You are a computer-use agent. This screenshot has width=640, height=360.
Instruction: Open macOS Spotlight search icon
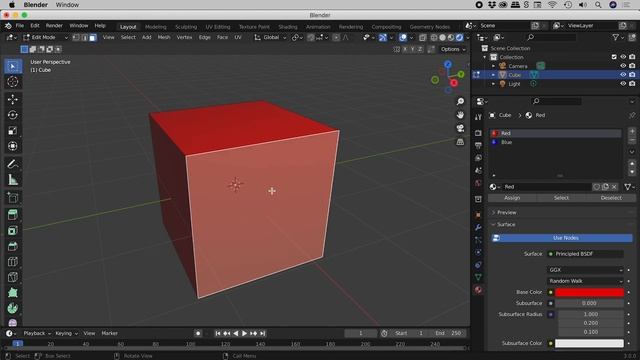tap(598, 5)
